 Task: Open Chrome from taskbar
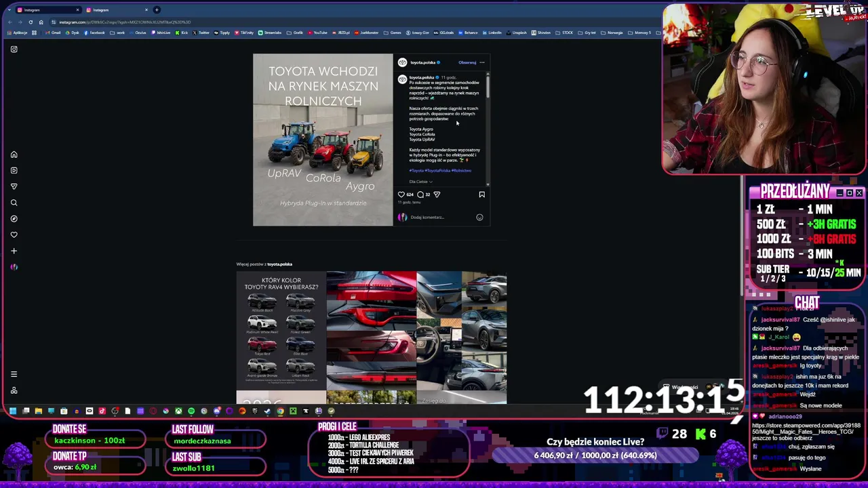[280, 411]
